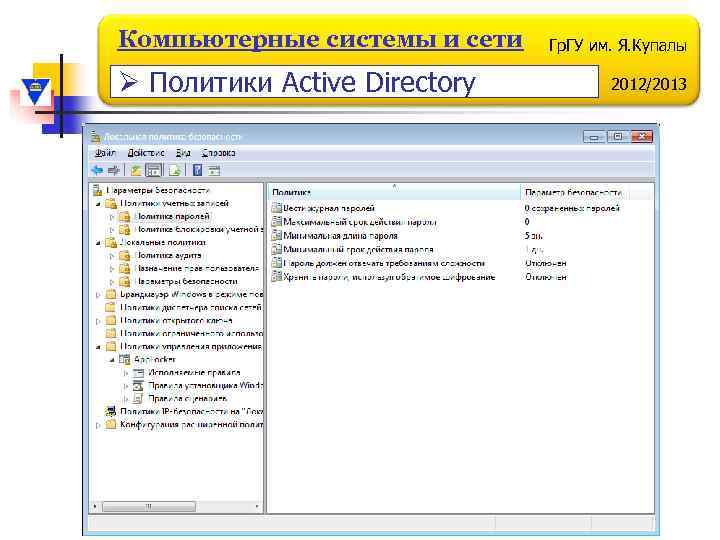Click the Параметры безопасности root node icon

point(97,190)
